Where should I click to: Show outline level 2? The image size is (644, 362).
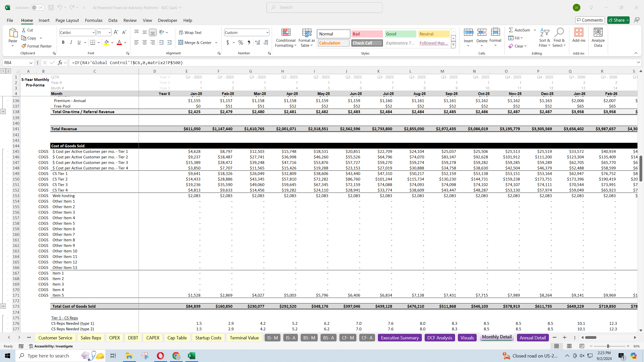coord(8,71)
